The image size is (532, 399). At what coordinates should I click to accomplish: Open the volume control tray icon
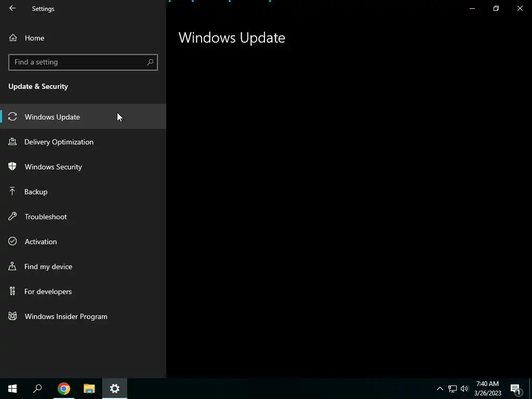[464, 389]
